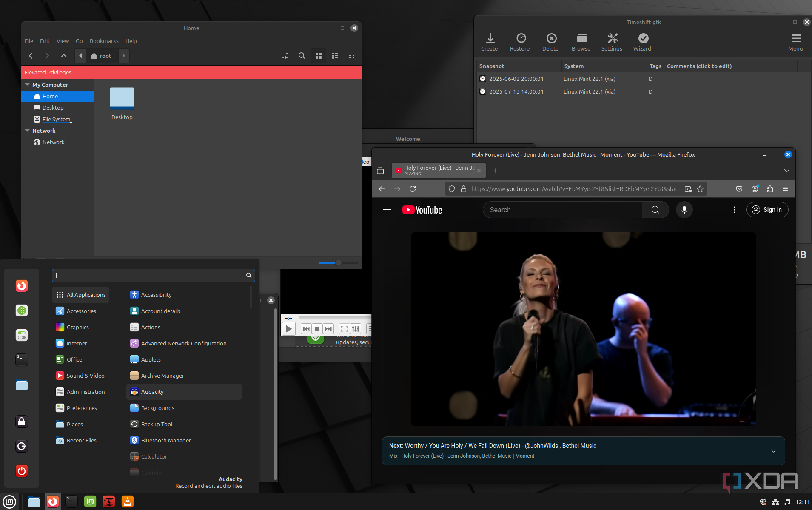The width and height of the screenshot is (812, 510).
Task: Open Firefox extensions puzzle icon
Action: [770, 189]
